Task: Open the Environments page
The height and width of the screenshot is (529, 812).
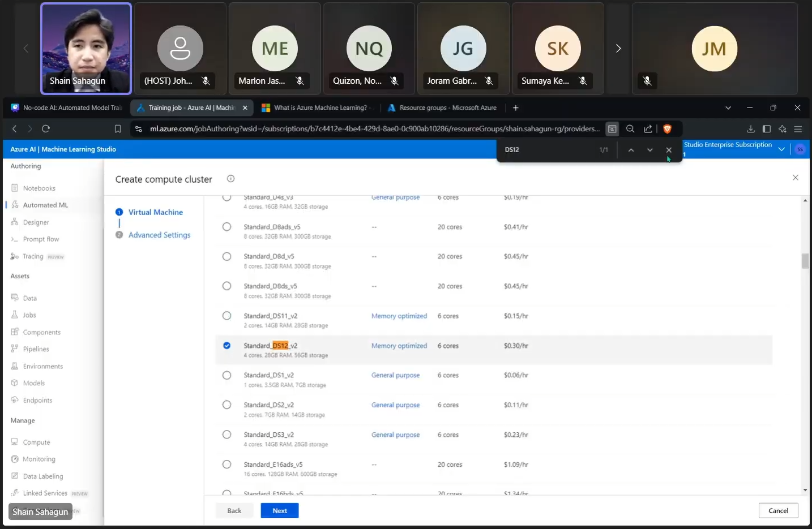Action: 42,366
